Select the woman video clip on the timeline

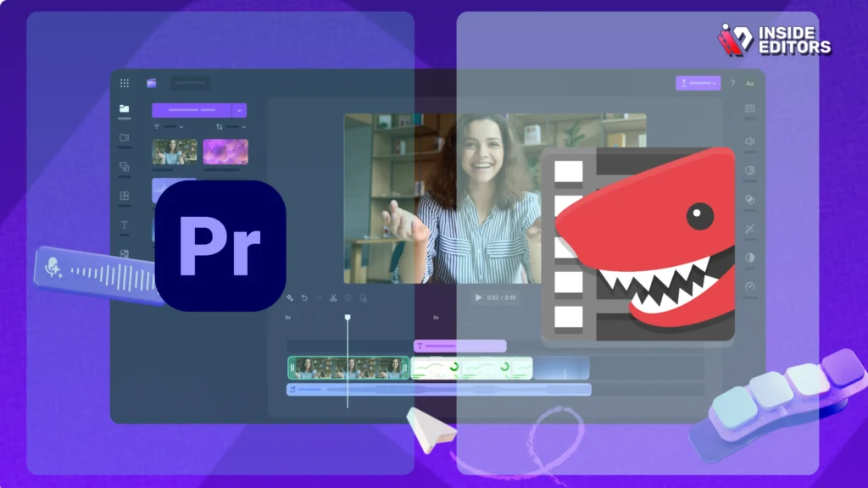(348, 368)
